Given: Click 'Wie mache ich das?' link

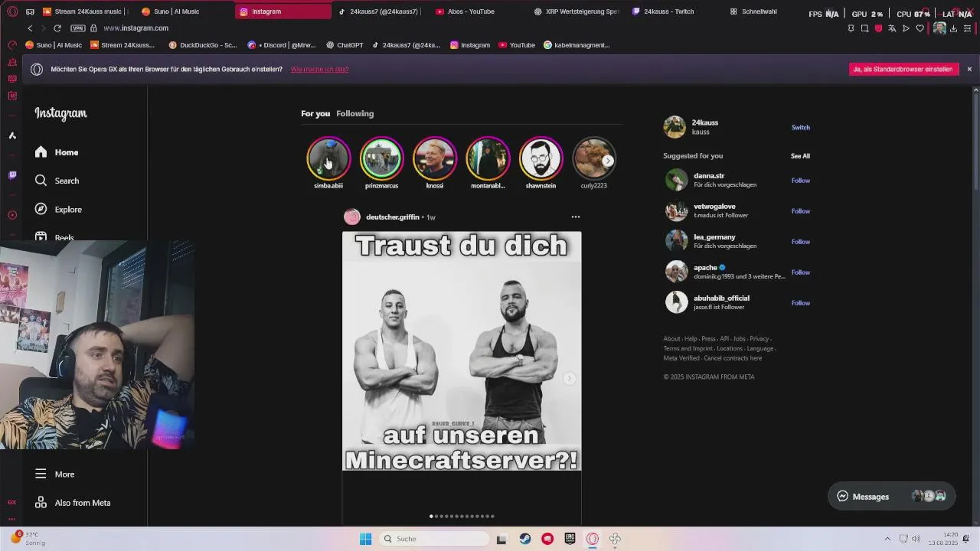Looking at the screenshot, I should 319,69.
